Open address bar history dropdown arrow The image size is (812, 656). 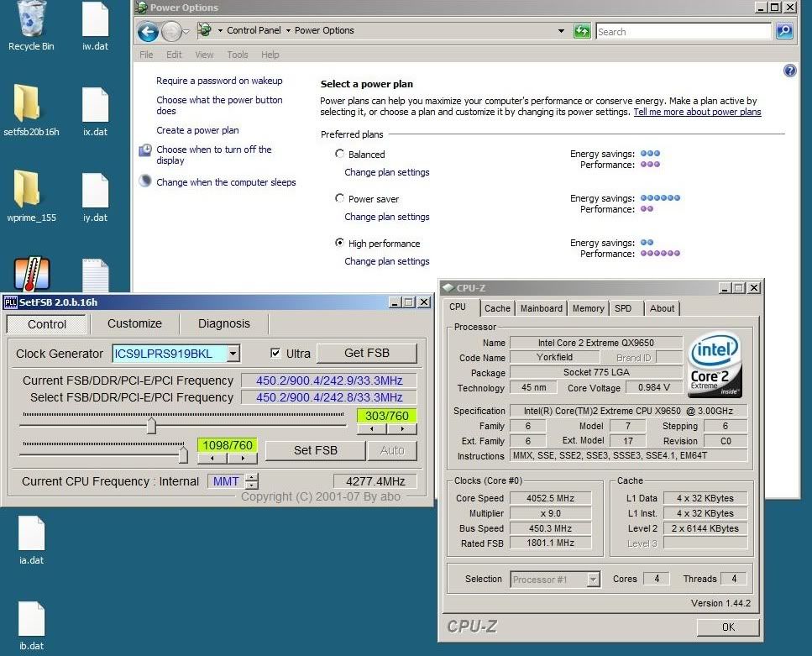point(561,31)
